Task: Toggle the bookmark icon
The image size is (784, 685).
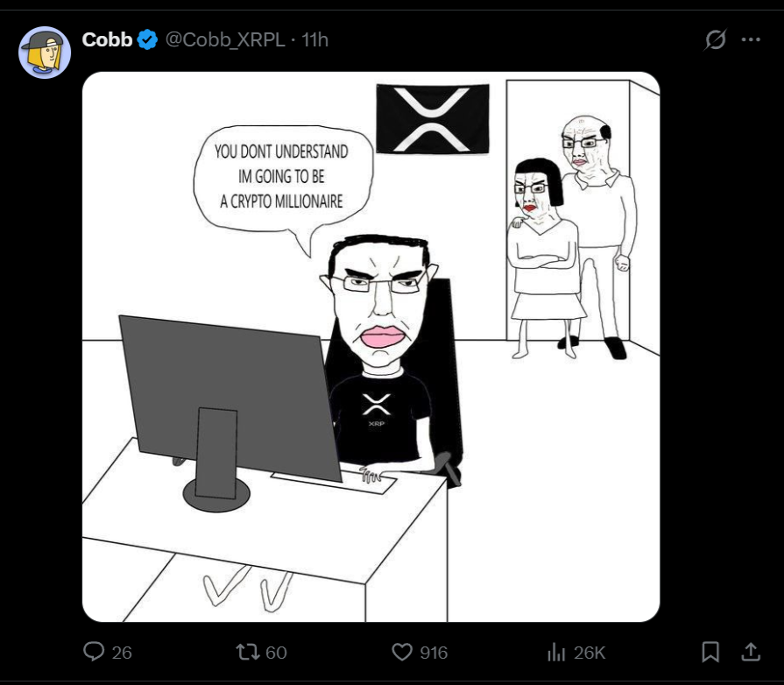Action: pos(710,652)
